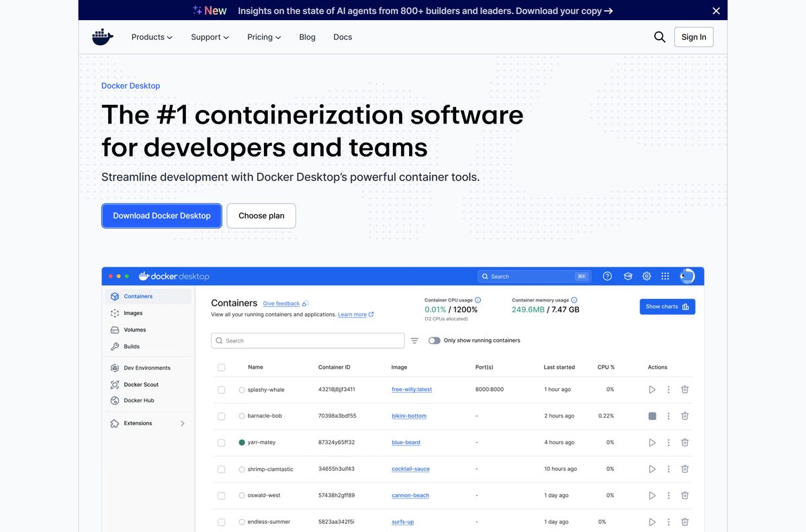This screenshot has height=532, width=806.
Task: Delete the barnacle-bob container with the trash icon
Action: coord(684,416)
